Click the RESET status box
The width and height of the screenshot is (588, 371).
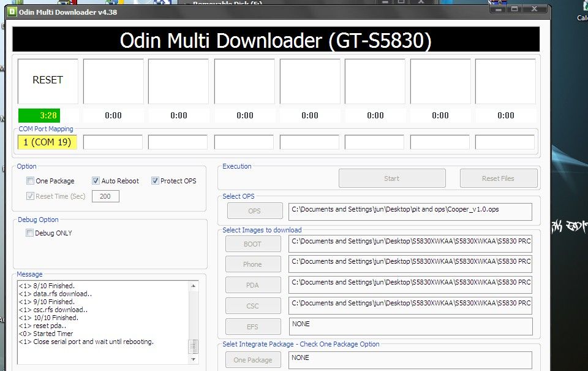tap(48, 81)
